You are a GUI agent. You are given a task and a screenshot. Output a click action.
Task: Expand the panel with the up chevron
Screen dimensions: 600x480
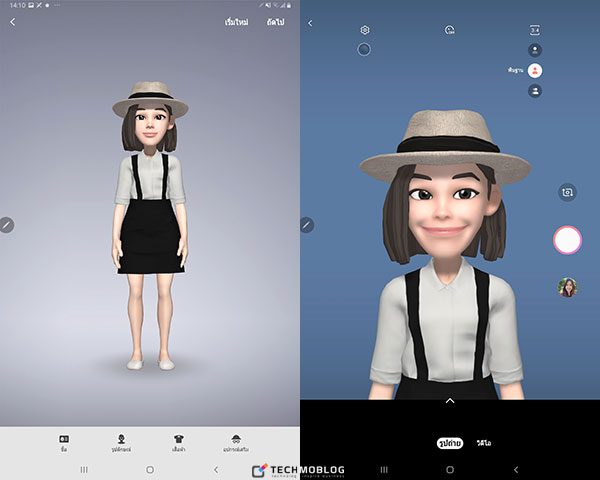pos(450,400)
